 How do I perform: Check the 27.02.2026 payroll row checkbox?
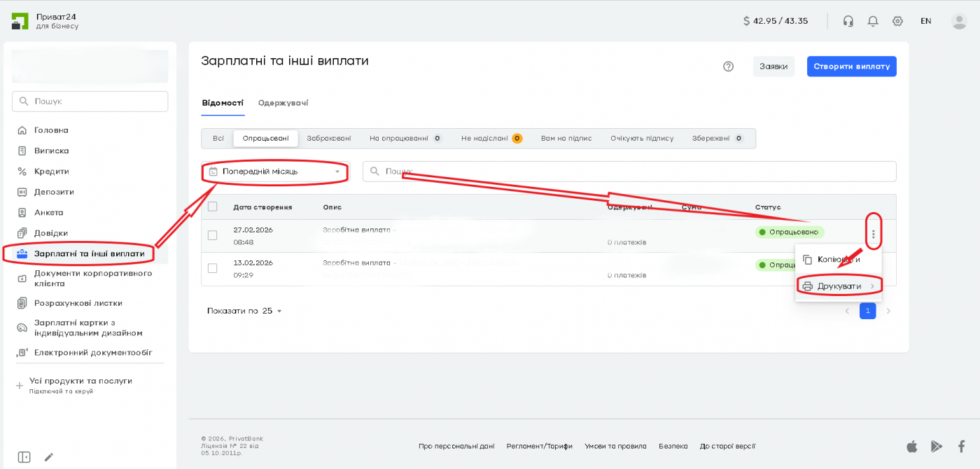tap(213, 236)
